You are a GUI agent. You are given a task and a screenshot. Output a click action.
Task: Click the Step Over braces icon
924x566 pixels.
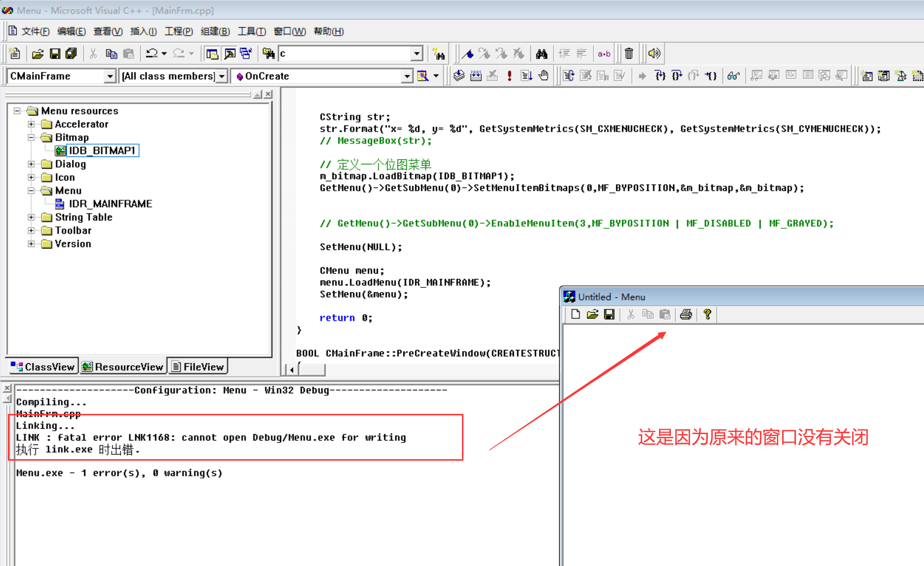click(677, 76)
